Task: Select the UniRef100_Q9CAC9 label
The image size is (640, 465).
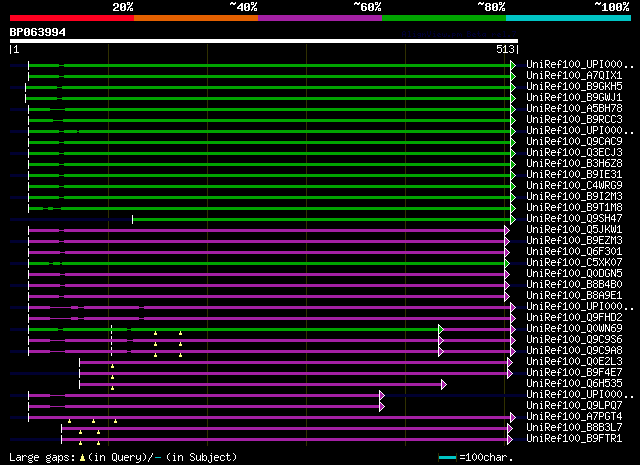Action: [574, 142]
